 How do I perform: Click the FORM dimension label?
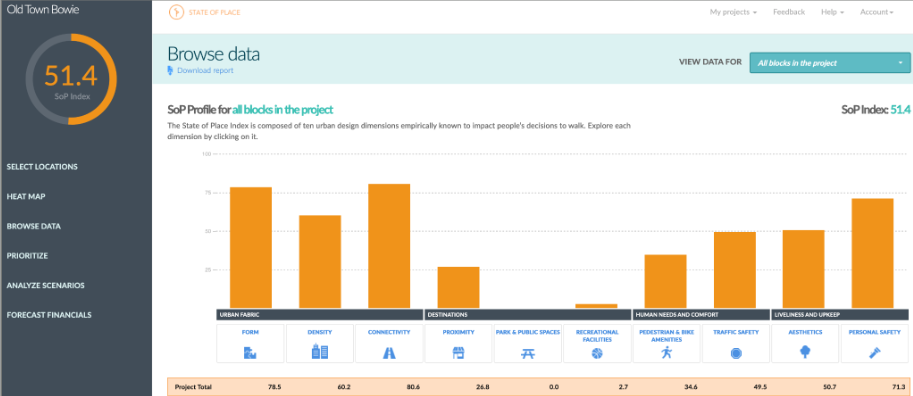tap(250, 332)
